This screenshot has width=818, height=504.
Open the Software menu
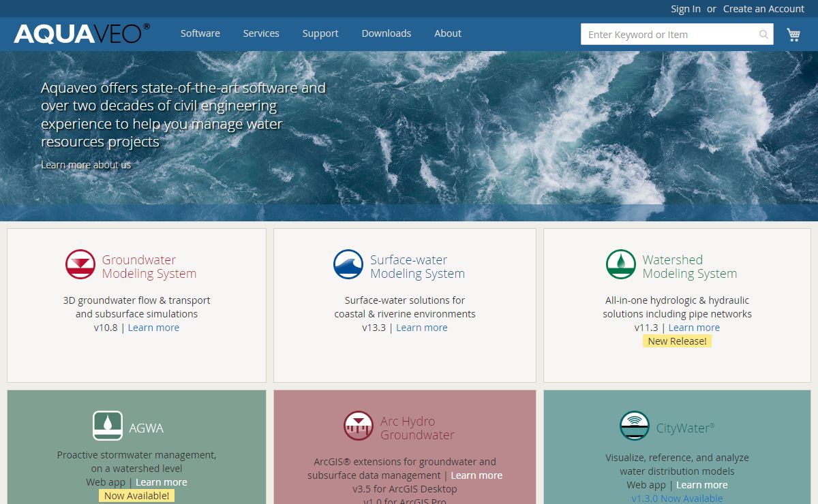pos(200,33)
